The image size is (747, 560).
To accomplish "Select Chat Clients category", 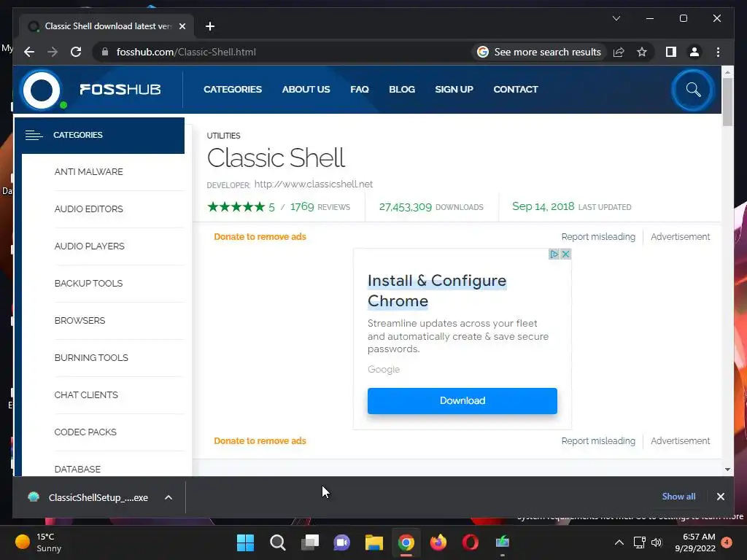I will pos(86,394).
